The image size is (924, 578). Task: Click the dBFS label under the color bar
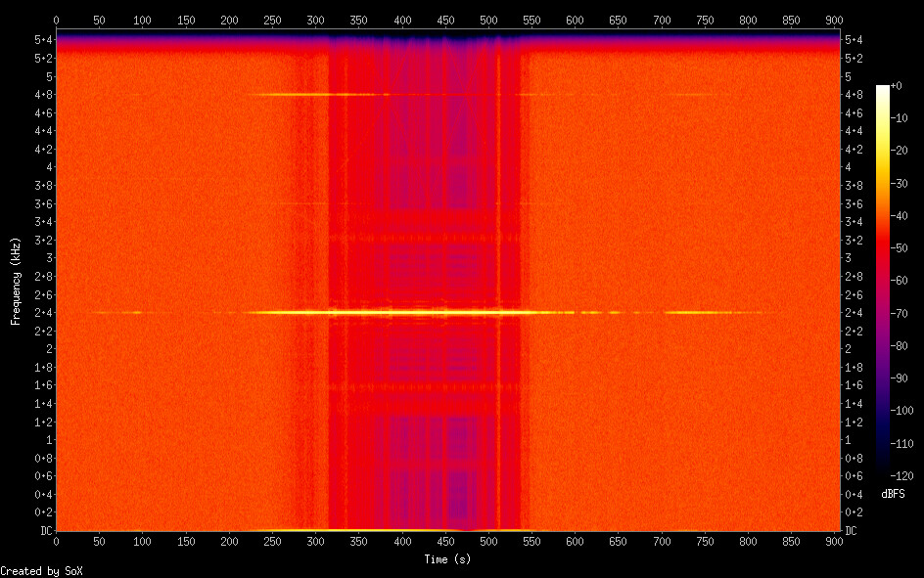click(x=892, y=494)
